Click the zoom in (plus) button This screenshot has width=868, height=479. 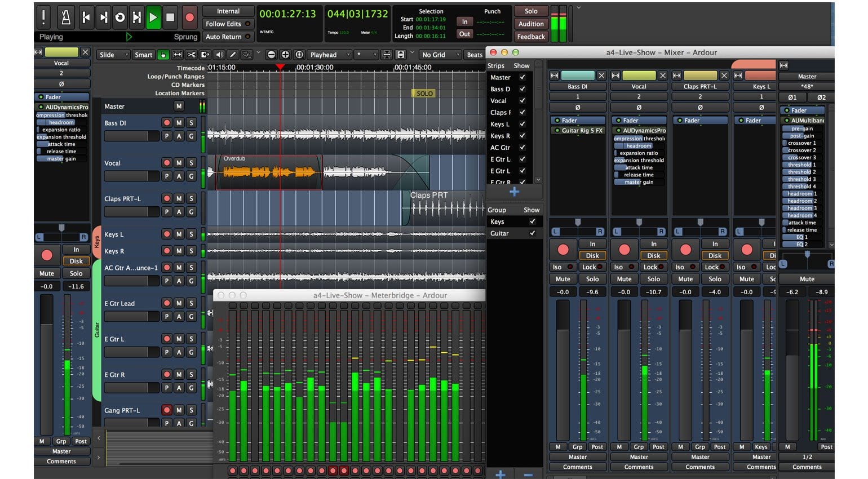[285, 55]
